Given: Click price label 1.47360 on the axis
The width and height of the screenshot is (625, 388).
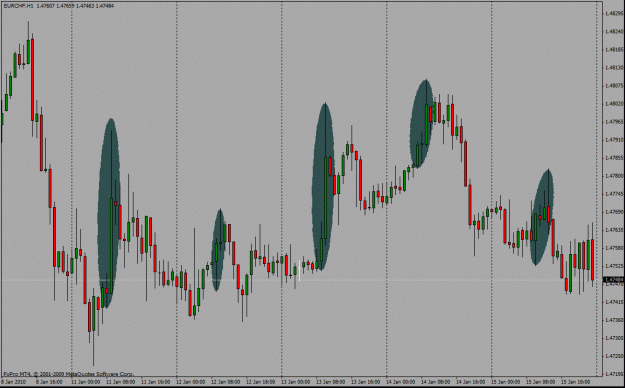Looking at the screenshot, I should [x=614, y=320].
